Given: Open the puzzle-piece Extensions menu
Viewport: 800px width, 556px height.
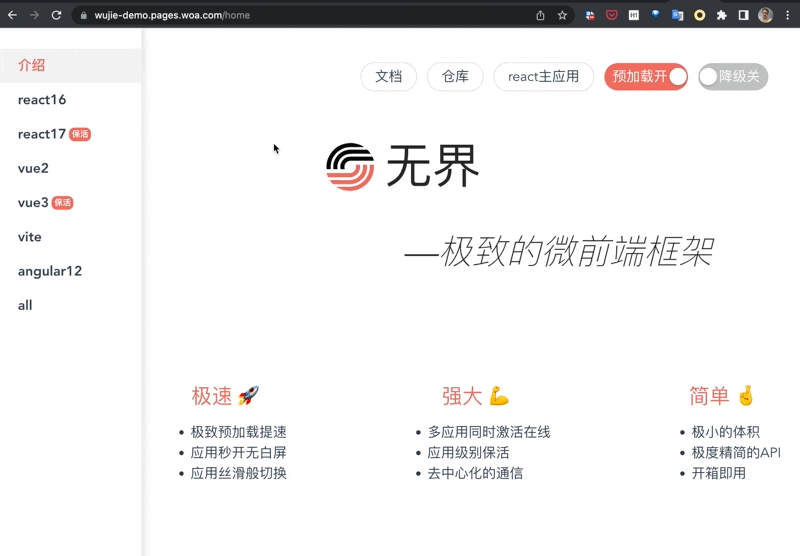Looking at the screenshot, I should pos(721,15).
